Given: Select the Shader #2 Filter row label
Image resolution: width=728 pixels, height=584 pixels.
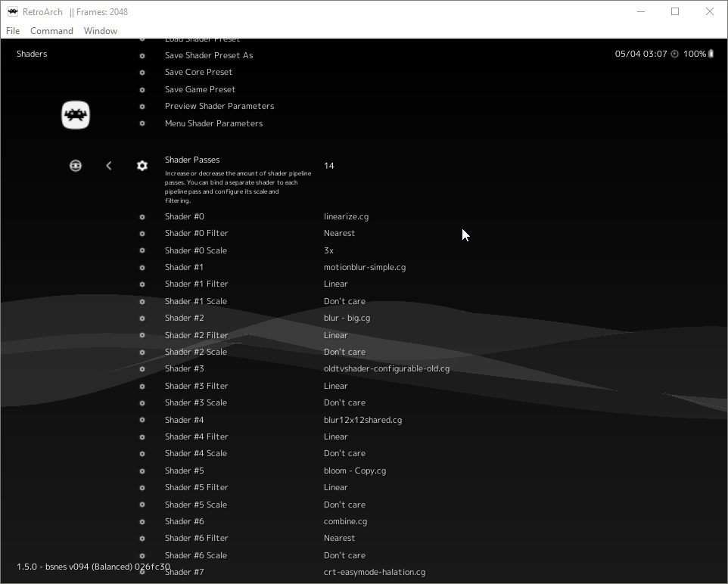Looking at the screenshot, I should [x=197, y=334].
